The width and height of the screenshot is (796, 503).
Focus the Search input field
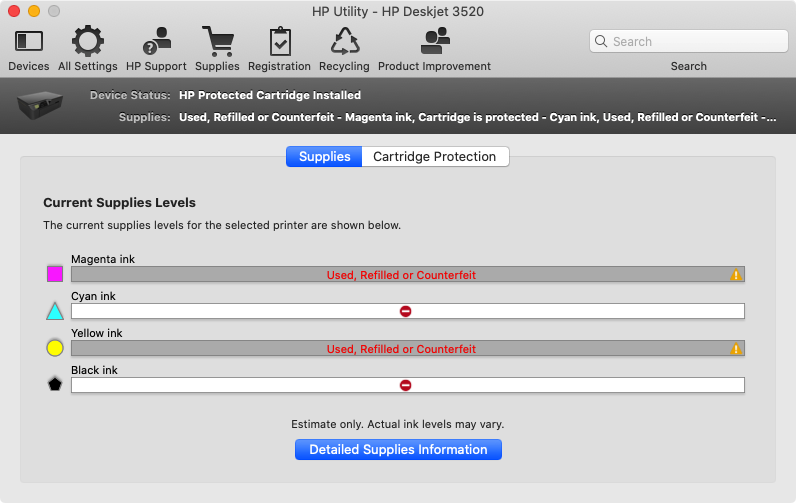[688, 41]
